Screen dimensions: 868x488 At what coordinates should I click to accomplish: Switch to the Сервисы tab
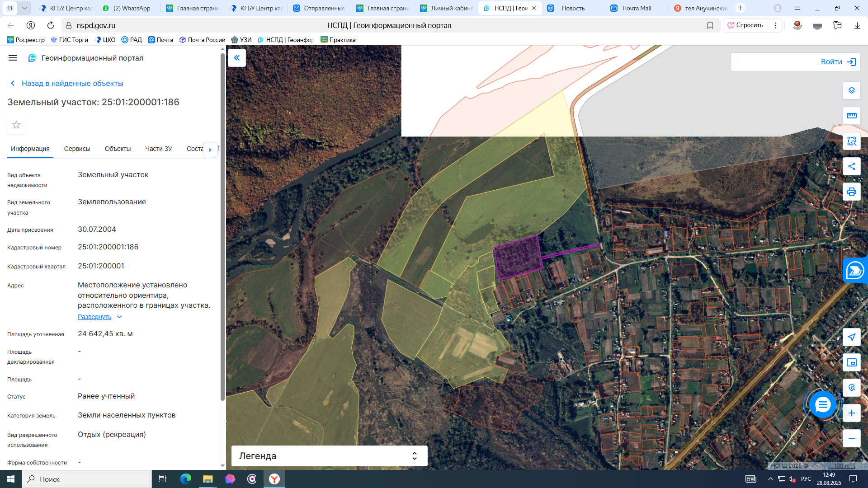click(x=77, y=149)
